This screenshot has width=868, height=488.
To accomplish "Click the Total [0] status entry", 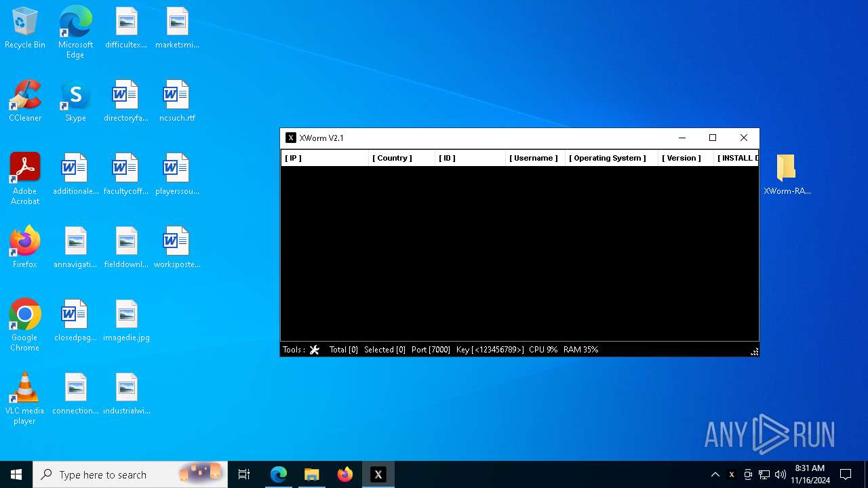I will (343, 350).
